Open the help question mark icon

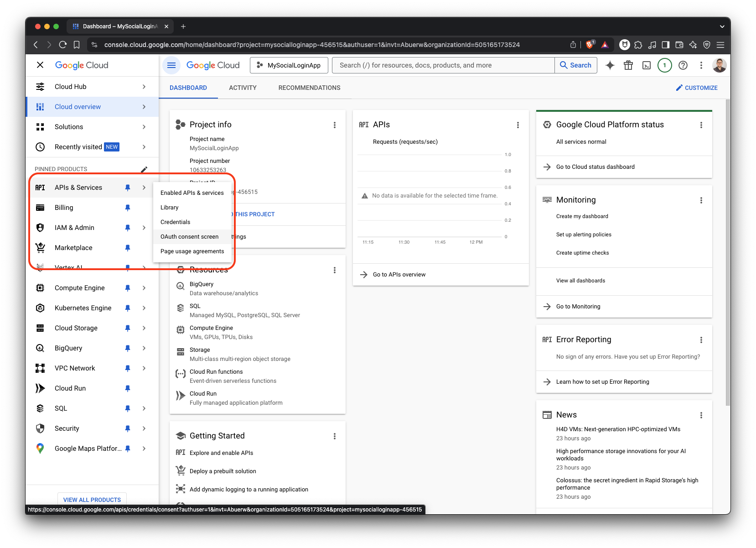(683, 65)
